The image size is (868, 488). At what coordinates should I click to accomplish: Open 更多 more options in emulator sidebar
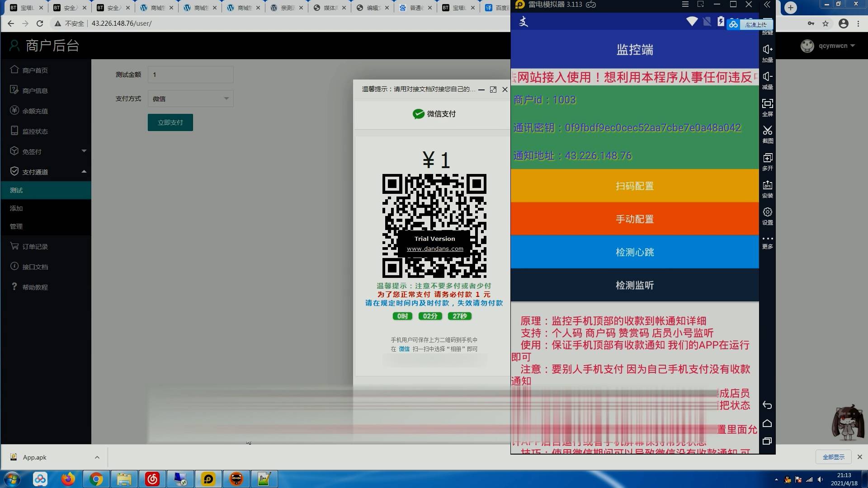pyautogui.click(x=768, y=242)
